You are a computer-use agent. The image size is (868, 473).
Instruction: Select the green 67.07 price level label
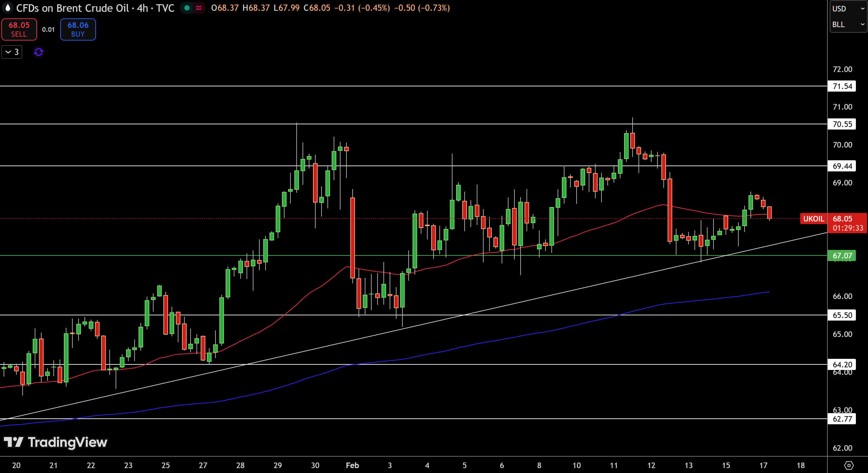coord(842,256)
